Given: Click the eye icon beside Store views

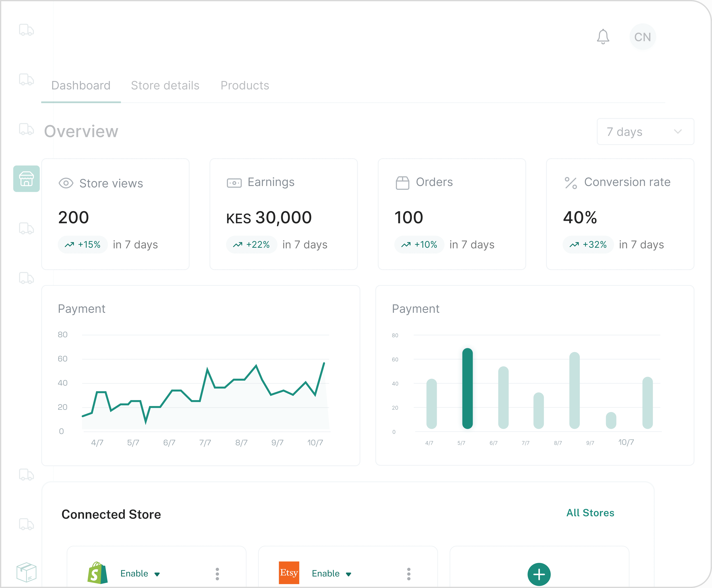Looking at the screenshot, I should pos(66,183).
